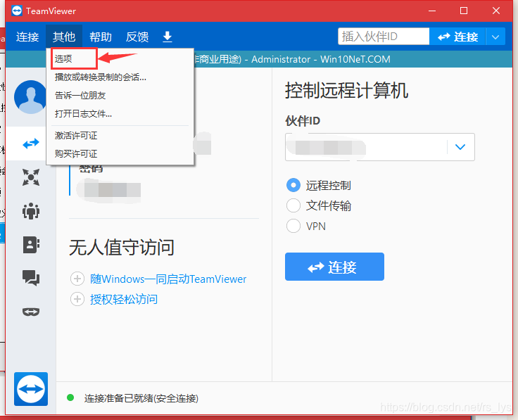Select the 文件传输 radio button
Viewport: 518px width, 420px height.
[293, 205]
